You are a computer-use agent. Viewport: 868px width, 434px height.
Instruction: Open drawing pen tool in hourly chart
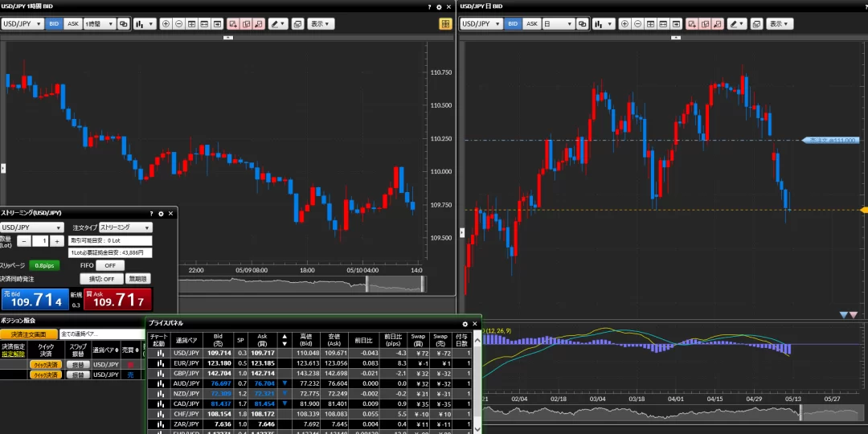tap(278, 24)
